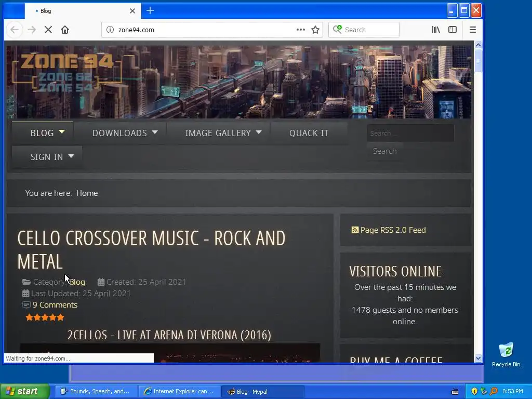Select the Blog browser tab

pyautogui.click(x=83, y=11)
